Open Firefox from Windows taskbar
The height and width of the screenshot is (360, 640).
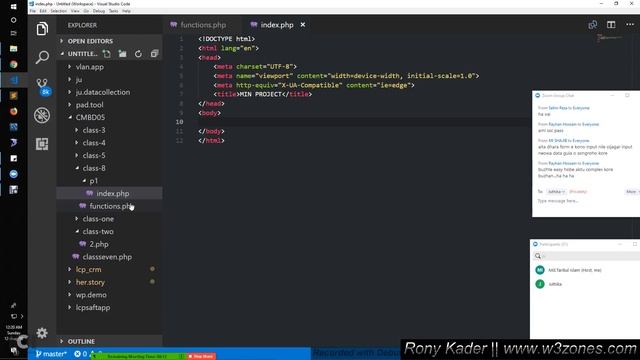coord(13,111)
